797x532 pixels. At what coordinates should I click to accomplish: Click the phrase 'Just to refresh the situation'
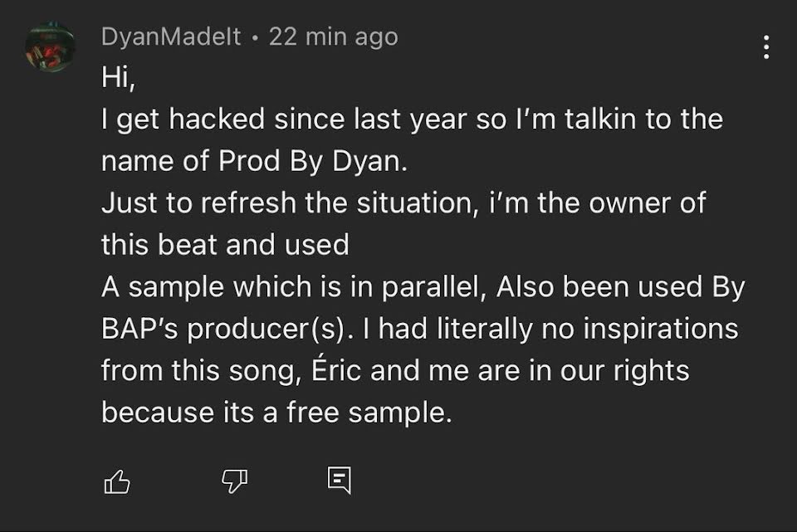tap(288, 203)
